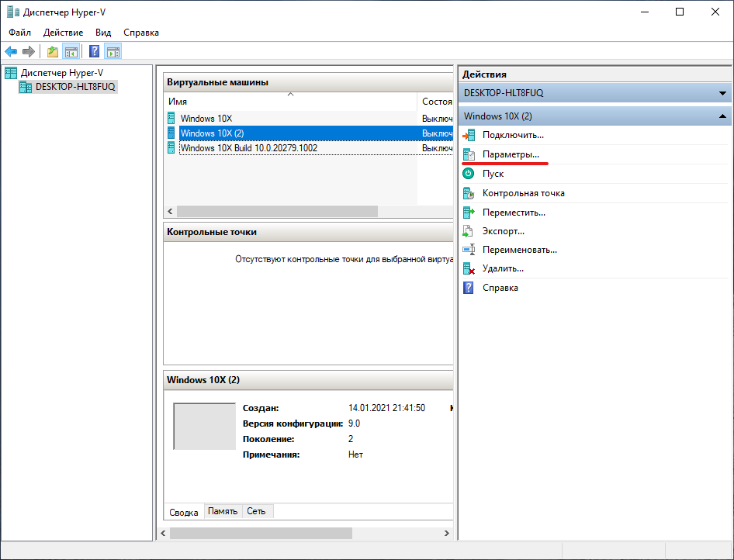
Task: Minimize the Hyper-V Manager window
Action: (x=645, y=12)
